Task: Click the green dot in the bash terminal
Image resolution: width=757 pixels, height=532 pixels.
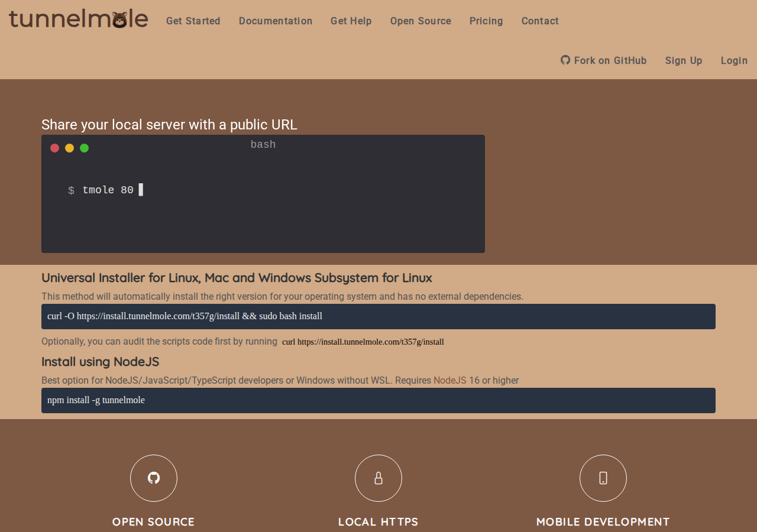Action: 85,148
